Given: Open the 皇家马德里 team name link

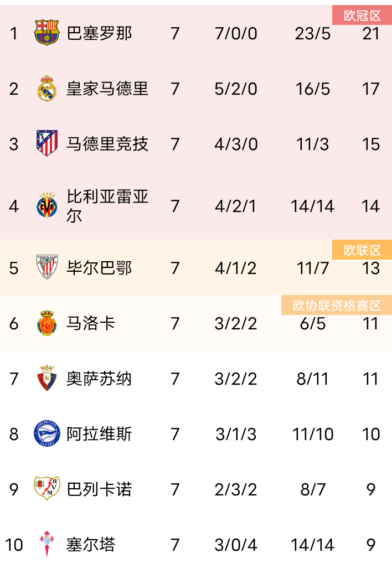Looking at the screenshot, I should point(107,89).
